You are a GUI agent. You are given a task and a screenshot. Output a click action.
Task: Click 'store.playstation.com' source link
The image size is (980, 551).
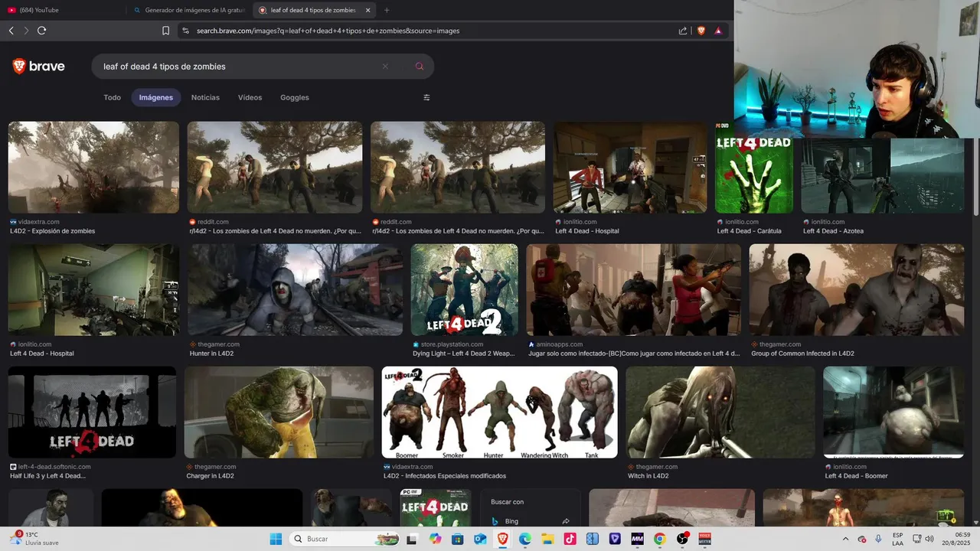(452, 344)
